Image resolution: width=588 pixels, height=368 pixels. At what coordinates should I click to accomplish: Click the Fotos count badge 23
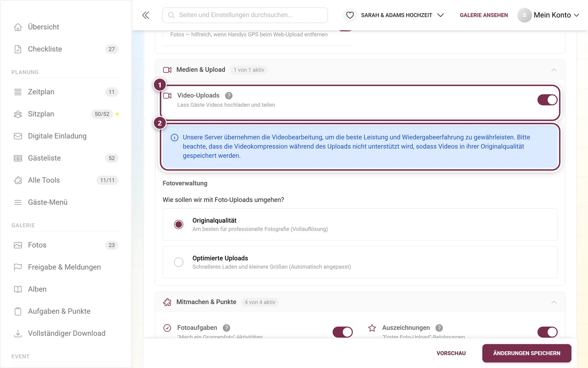click(x=112, y=245)
